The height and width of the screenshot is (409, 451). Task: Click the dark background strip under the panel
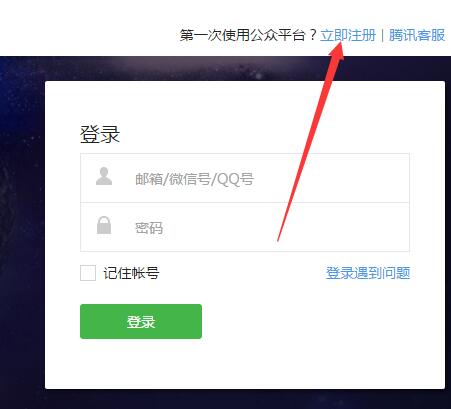coord(245,399)
